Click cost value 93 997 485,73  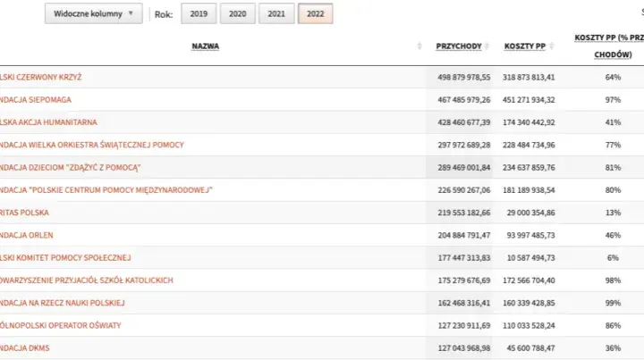[530, 235]
